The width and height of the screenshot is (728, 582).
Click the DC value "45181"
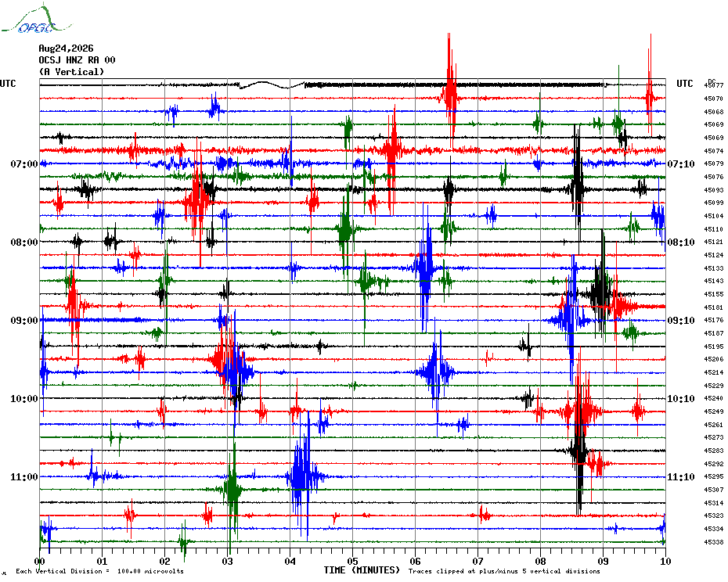click(714, 307)
